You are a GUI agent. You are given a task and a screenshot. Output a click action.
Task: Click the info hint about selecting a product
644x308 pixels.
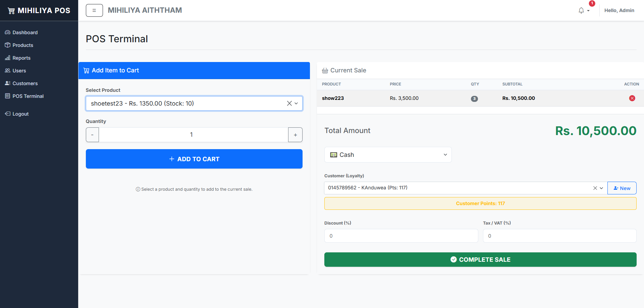[x=194, y=189]
